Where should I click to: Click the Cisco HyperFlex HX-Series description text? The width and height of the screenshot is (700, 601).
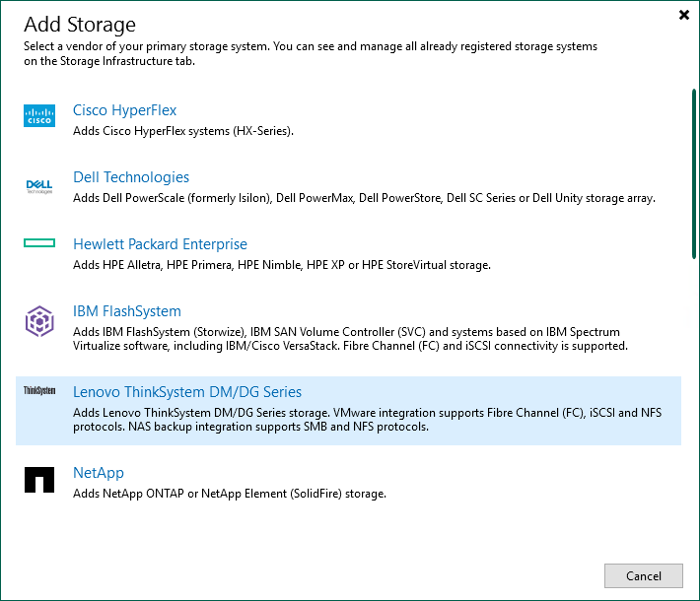[183, 130]
